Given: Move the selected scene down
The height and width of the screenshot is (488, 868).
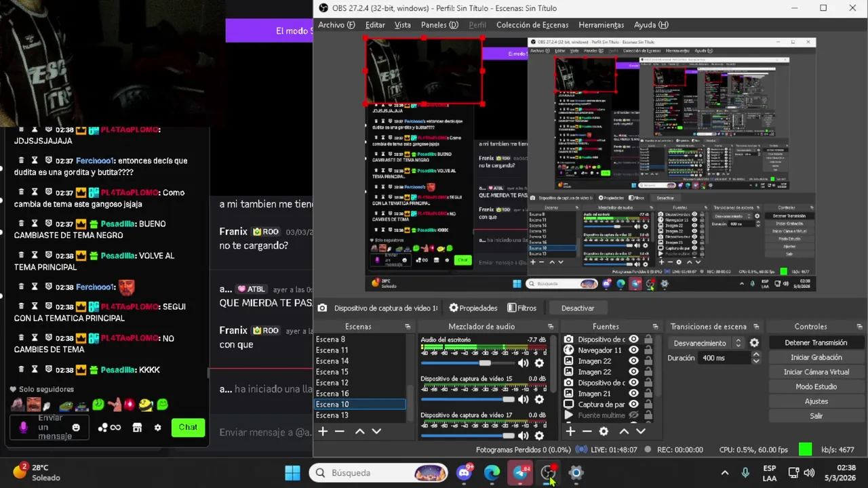Looking at the screenshot, I should [376, 431].
